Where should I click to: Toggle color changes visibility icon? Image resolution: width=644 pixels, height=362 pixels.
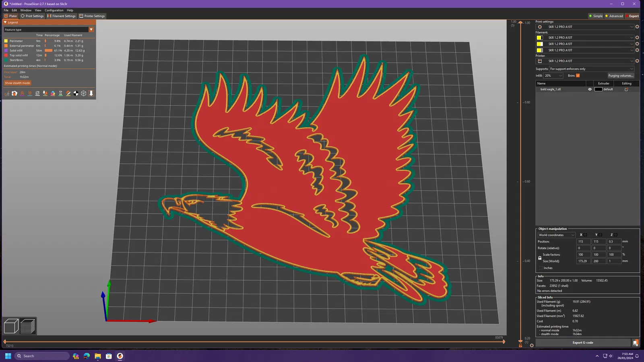click(x=53, y=93)
